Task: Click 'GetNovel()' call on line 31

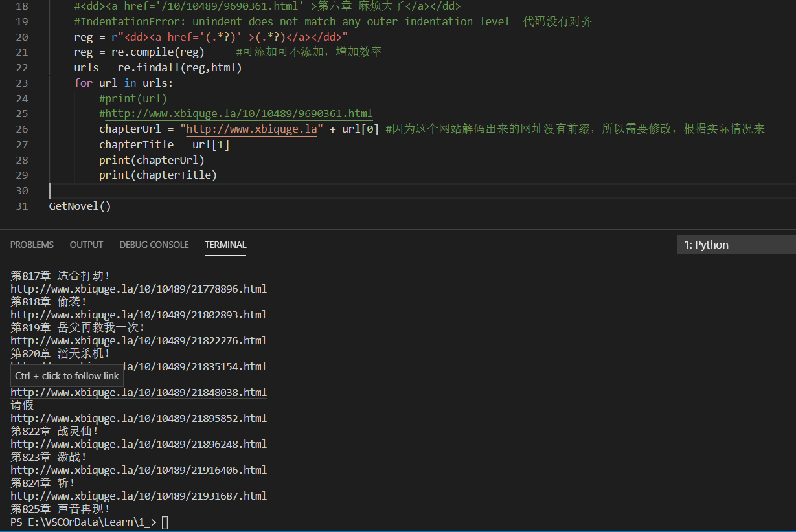Action: [80, 206]
